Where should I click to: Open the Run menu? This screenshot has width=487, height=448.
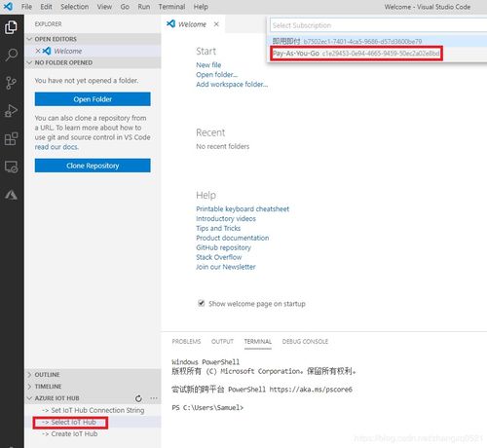point(144,7)
